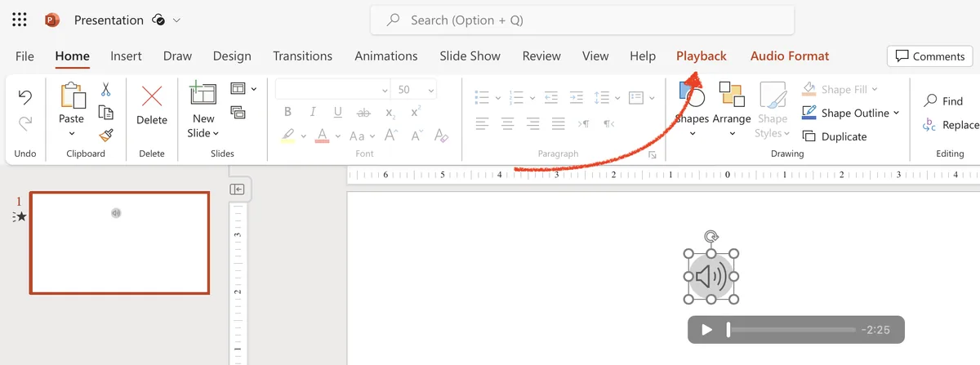Switch to the Design tab

click(232, 56)
